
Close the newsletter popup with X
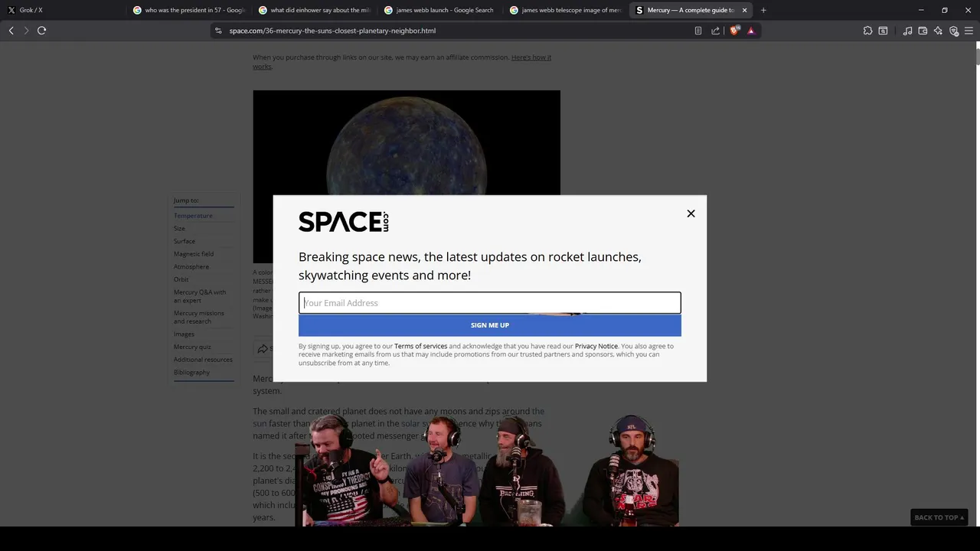tap(691, 214)
